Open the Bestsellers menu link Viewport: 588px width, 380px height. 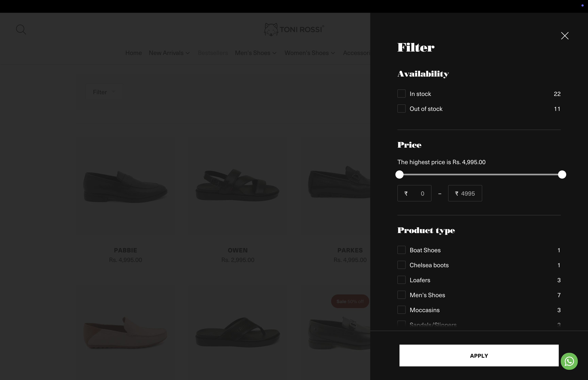(x=213, y=53)
